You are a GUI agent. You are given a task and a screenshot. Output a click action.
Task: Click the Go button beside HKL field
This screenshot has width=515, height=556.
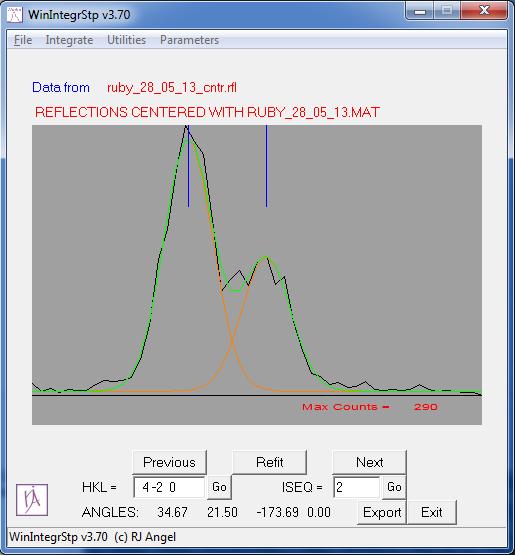coord(219,487)
